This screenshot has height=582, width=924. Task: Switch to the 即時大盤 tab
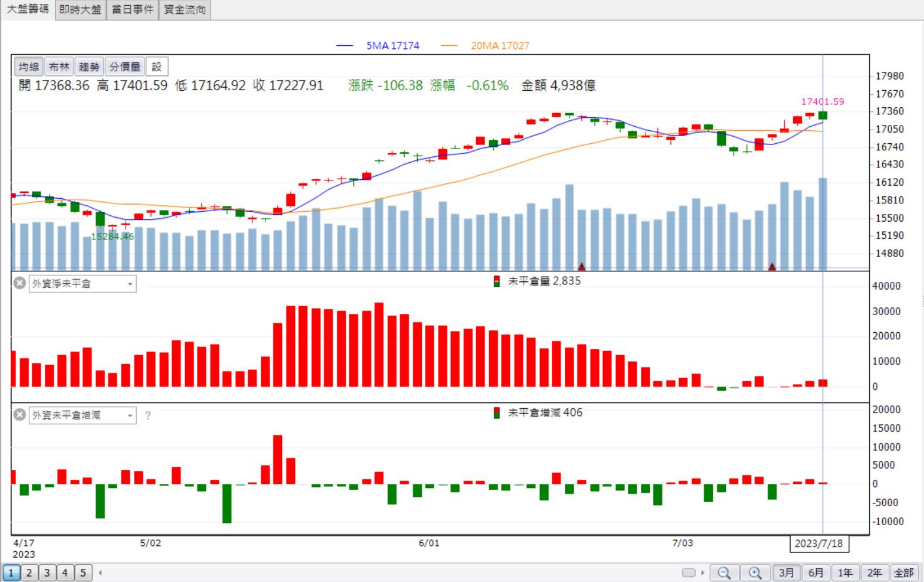80,9
